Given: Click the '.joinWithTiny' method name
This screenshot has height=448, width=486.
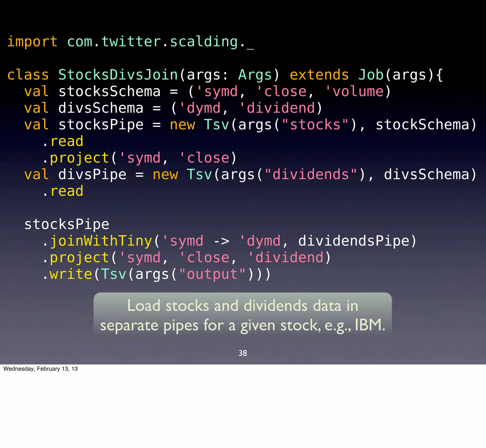Looking at the screenshot, I should [x=97, y=241].
